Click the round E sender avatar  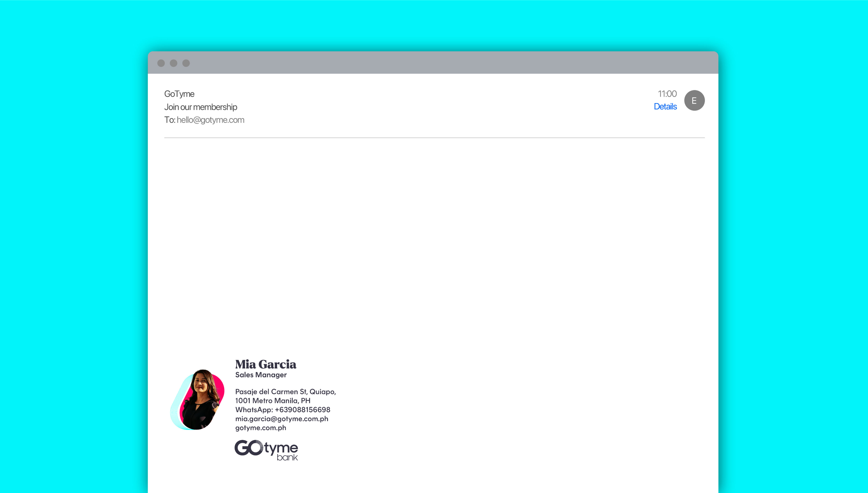[694, 100]
